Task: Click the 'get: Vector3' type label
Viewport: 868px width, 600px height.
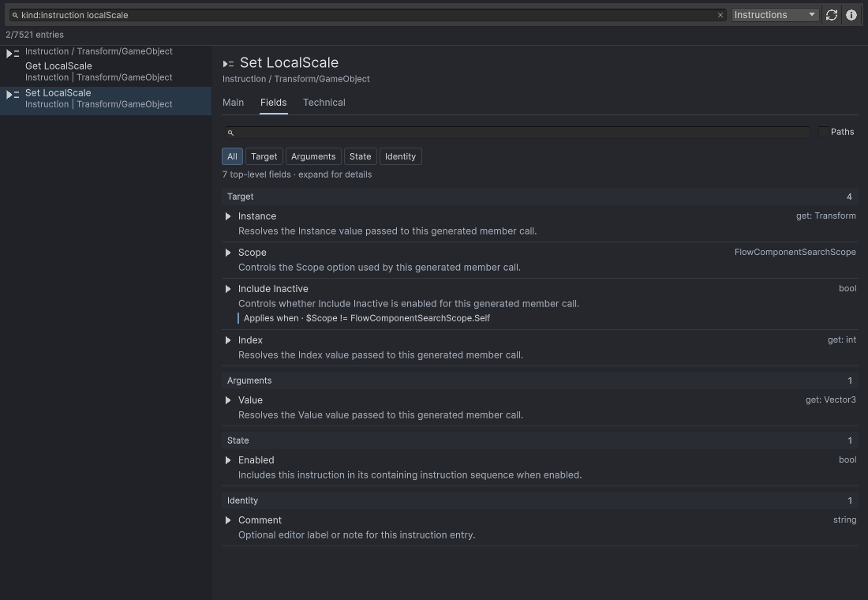Action: click(830, 399)
